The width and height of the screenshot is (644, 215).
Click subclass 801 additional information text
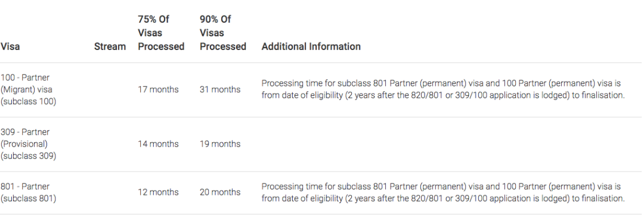tap(443, 192)
